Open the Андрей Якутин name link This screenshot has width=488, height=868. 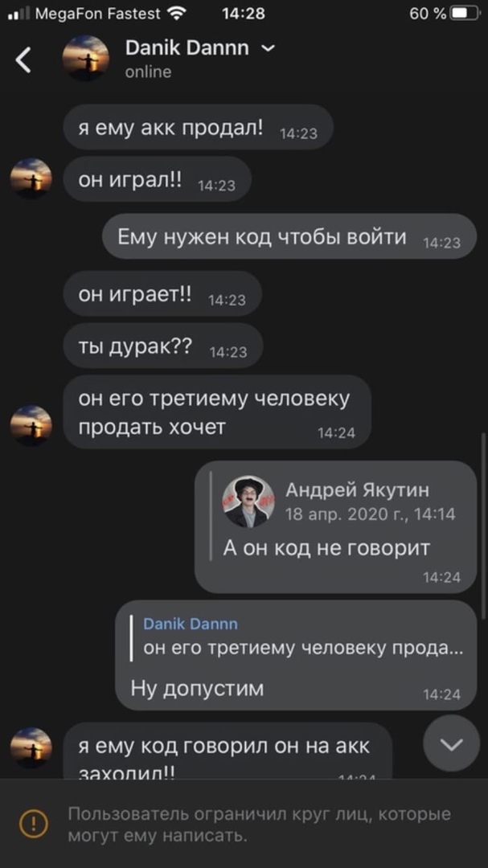point(357,490)
